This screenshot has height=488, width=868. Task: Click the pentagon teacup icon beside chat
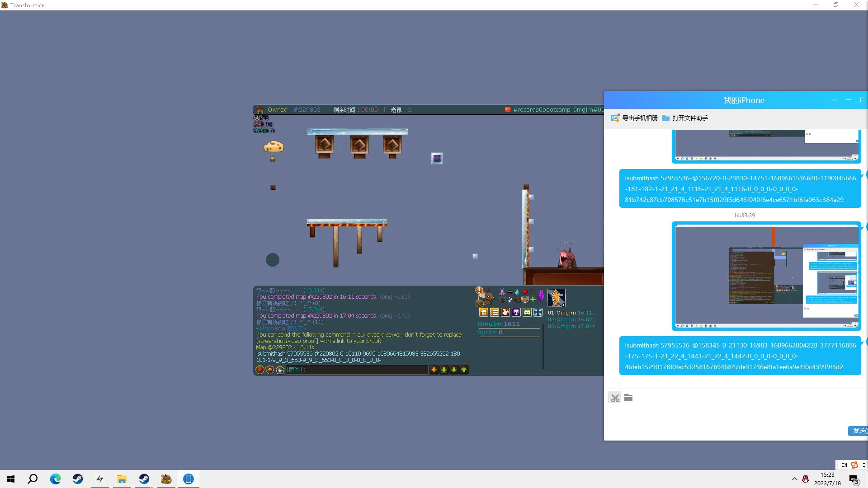(280, 370)
